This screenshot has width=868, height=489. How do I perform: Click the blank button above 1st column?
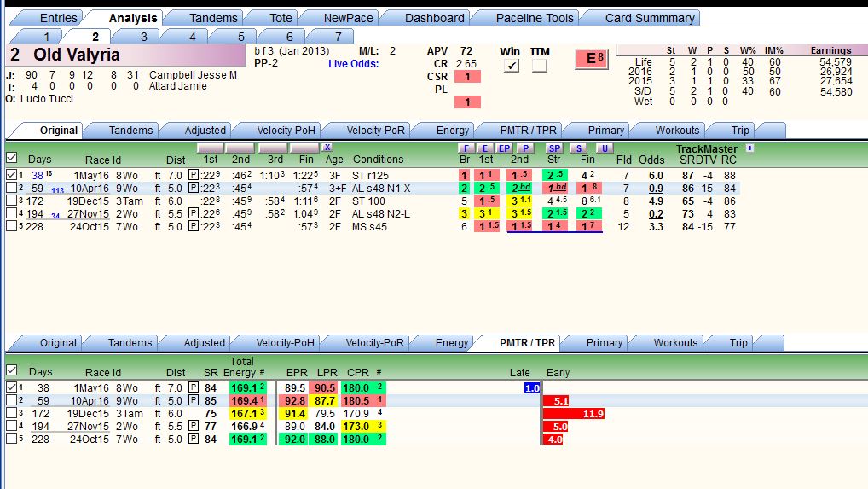tap(211, 148)
